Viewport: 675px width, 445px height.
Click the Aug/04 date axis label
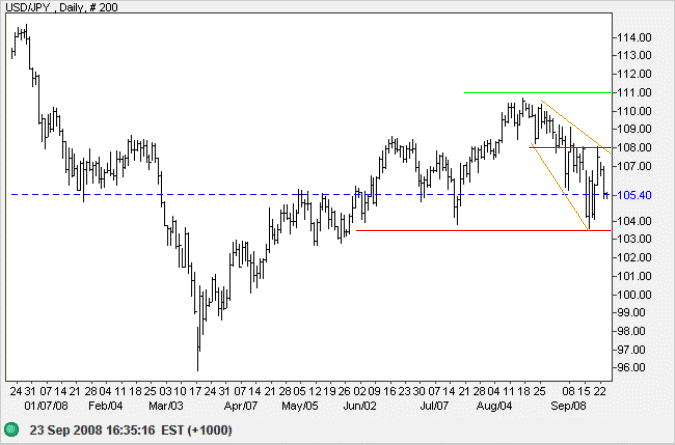pyautogui.click(x=494, y=406)
